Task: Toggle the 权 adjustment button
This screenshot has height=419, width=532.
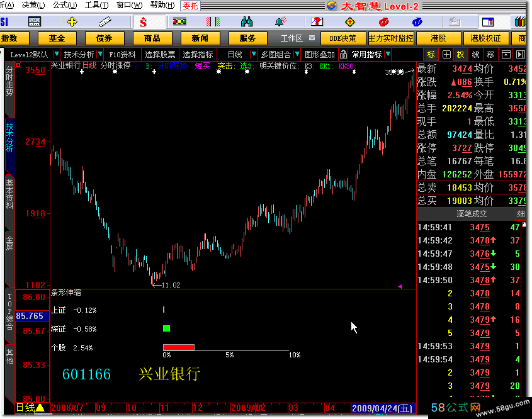Action: tap(460, 55)
